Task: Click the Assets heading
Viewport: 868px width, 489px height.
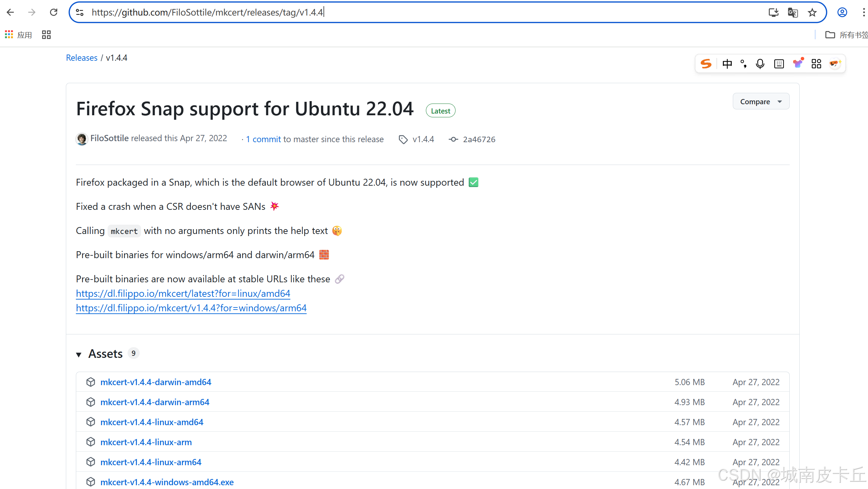Action: tap(106, 354)
